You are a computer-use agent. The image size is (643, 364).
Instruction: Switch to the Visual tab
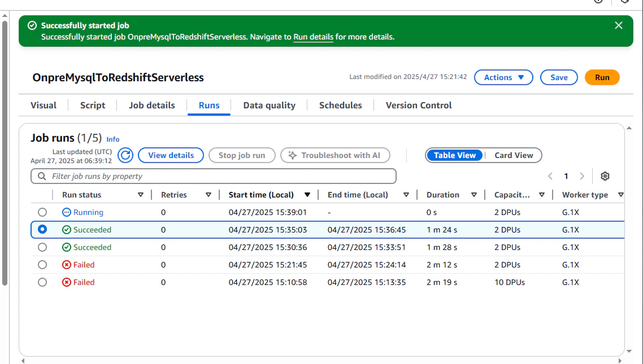44,105
